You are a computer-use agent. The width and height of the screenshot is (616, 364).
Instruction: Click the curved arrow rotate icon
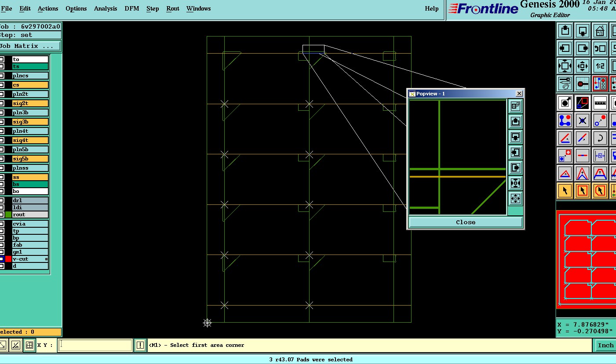(x=600, y=138)
